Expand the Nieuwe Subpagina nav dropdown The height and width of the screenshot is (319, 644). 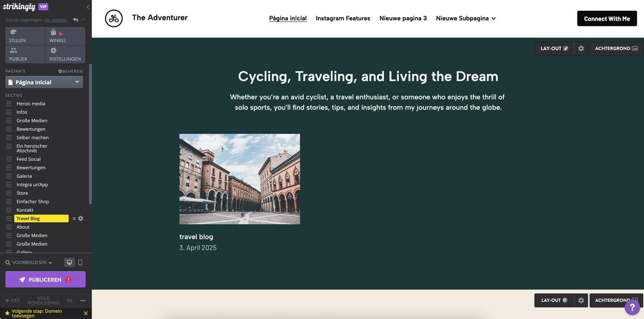click(466, 18)
